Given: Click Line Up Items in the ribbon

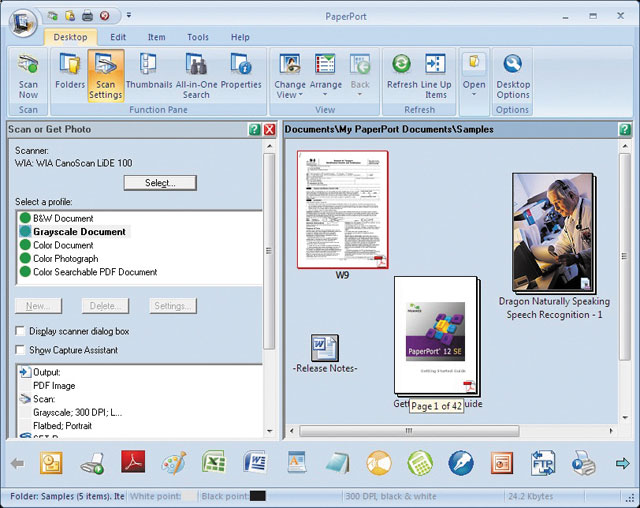Looking at the screenshot, I should coord(436,76).
